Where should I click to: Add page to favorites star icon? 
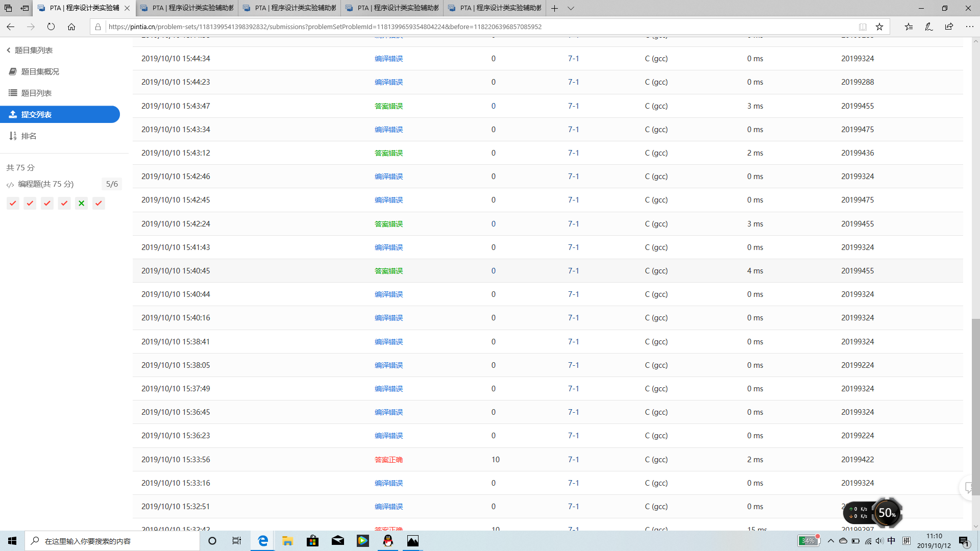(x=879, y=27)
